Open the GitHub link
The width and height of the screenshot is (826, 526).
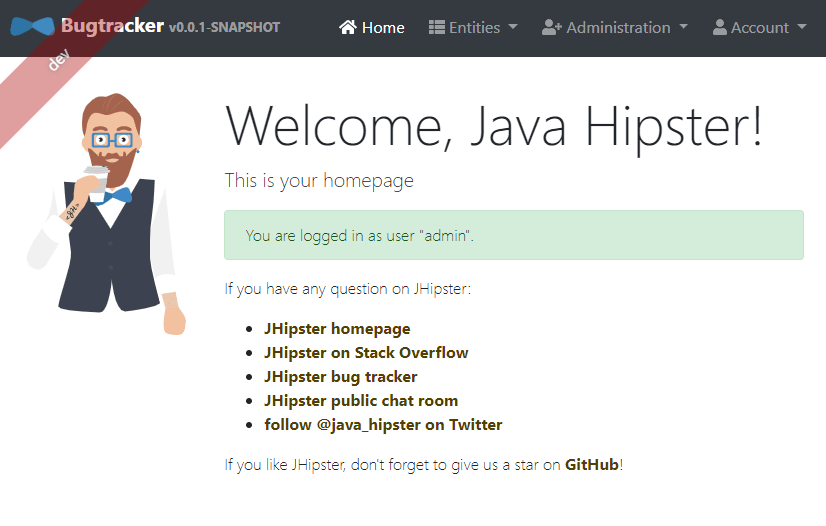point(592,464)
